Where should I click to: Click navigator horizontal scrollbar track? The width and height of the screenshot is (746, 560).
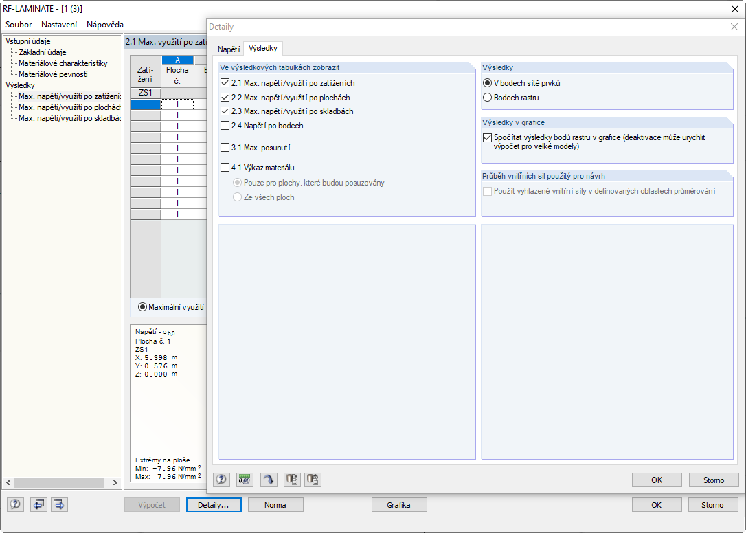click(x=59, y=482)
